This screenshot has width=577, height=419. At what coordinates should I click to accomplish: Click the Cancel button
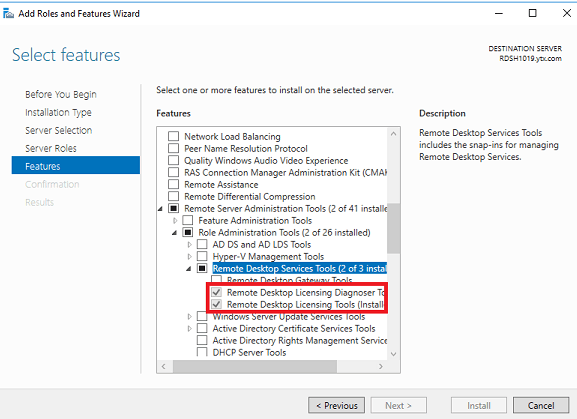[541, 405]
